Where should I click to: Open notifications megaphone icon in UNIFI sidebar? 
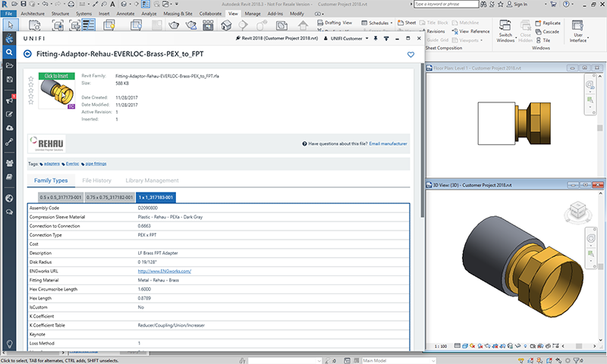[x=9, y=100]
